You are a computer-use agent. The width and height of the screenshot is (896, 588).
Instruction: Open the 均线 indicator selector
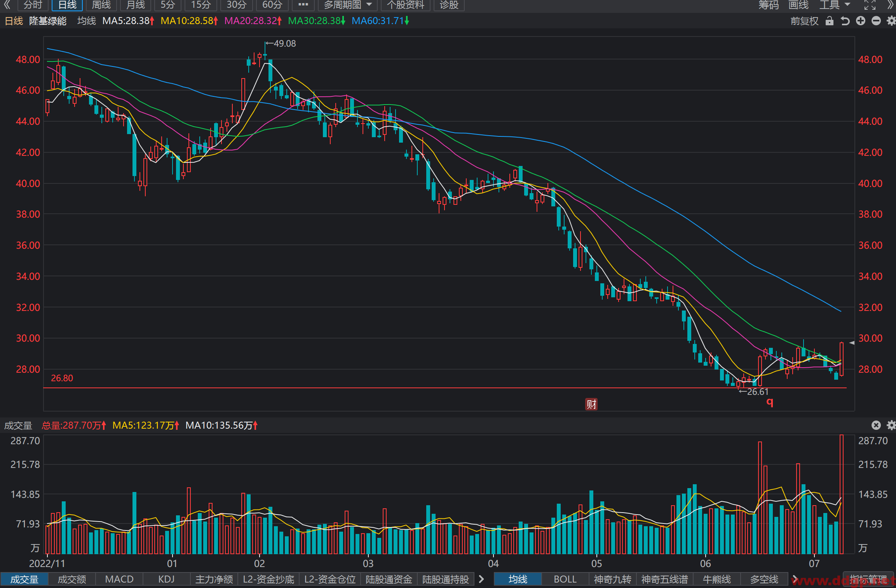click(x=86, y=21)
